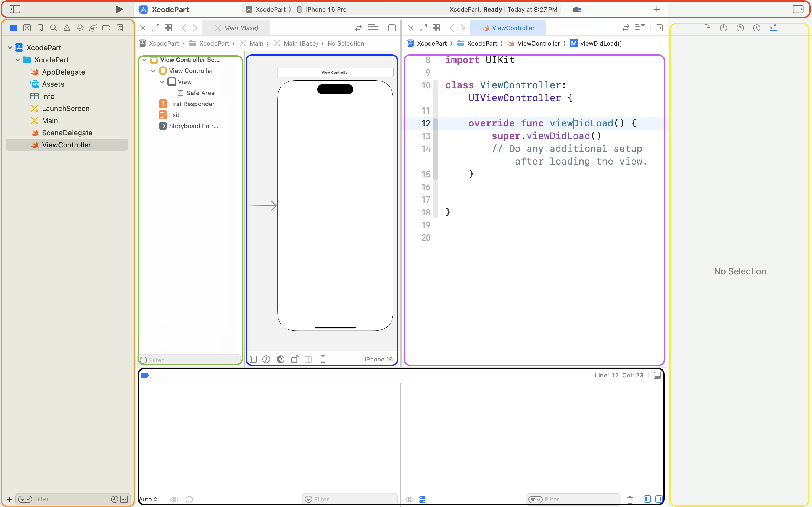Click the Run play button
This screenshot has width=812, height=507.
click(119, 9)
